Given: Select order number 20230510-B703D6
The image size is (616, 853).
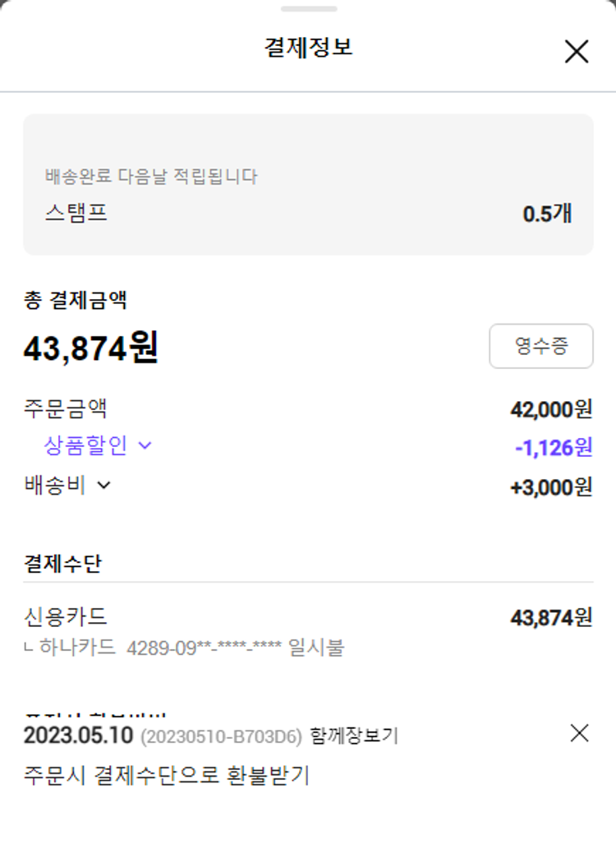Looking at the screenshot, I should pyautogui.click(x=221, y=736).
